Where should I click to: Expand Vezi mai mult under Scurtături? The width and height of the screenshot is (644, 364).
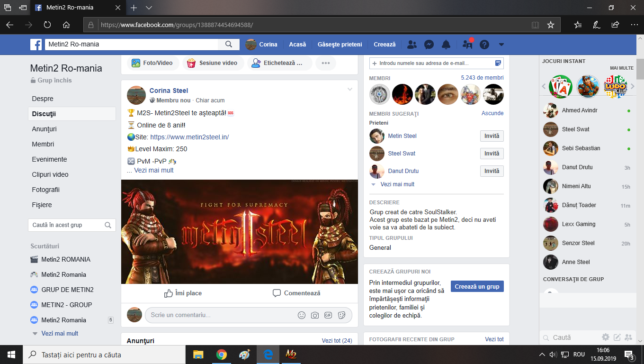pyautogui.click(x=60, y=333)
